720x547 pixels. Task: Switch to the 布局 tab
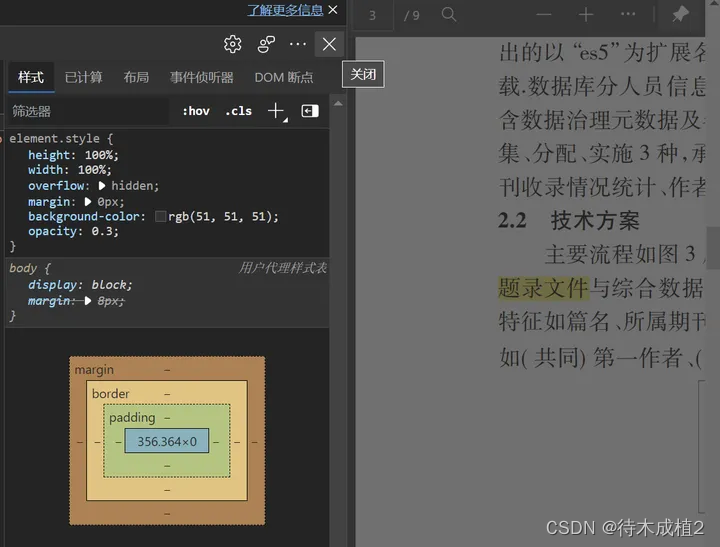136,77
